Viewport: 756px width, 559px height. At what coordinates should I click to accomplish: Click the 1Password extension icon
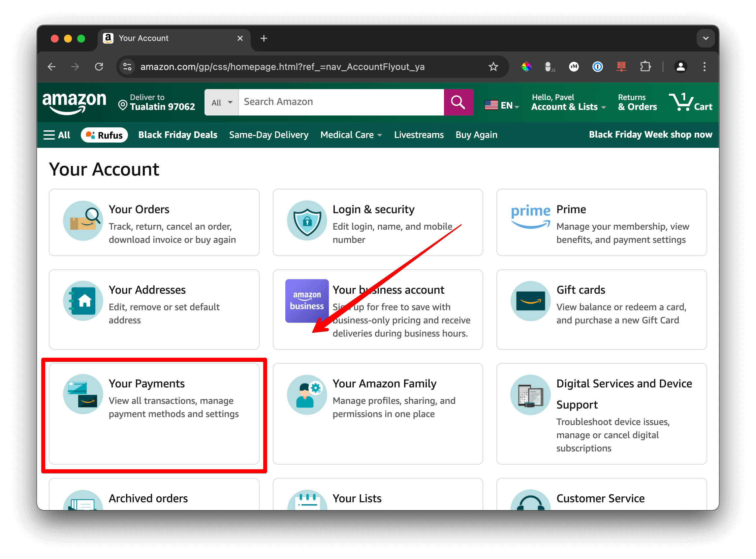[x=597, y=67]
